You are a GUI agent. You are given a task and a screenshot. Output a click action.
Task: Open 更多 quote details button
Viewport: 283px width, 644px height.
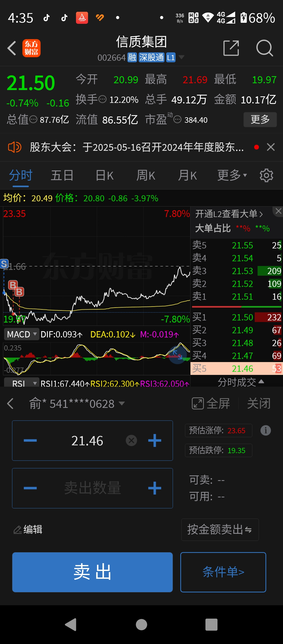(260, 120)
